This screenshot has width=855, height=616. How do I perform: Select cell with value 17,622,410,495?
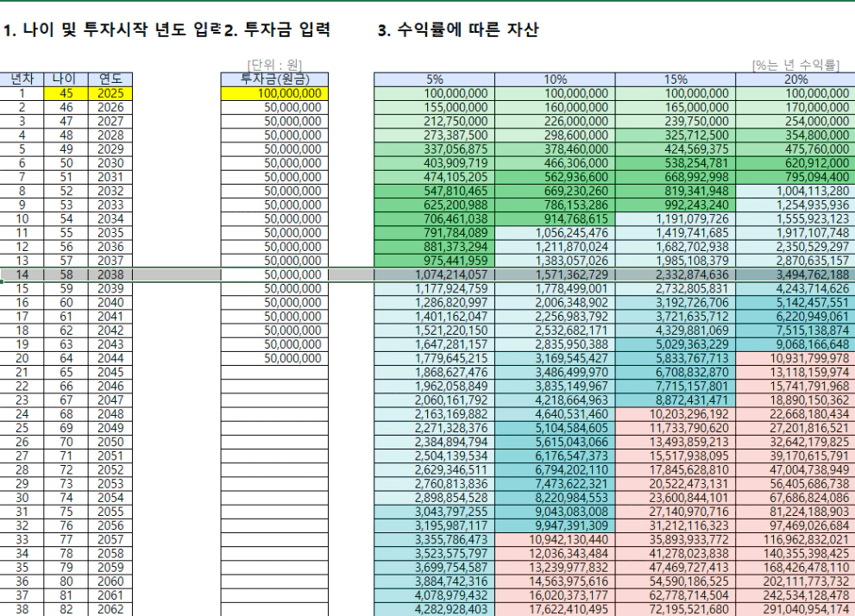(555, 609)
